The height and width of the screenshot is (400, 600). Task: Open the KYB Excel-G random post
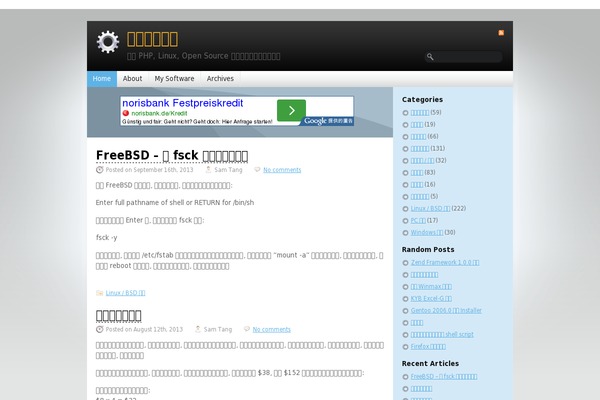pos(431,299)
